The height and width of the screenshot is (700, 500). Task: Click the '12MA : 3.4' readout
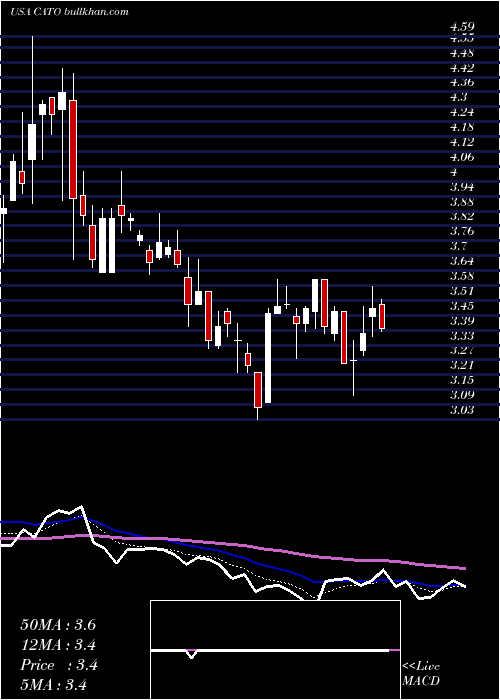coord(58,645)
